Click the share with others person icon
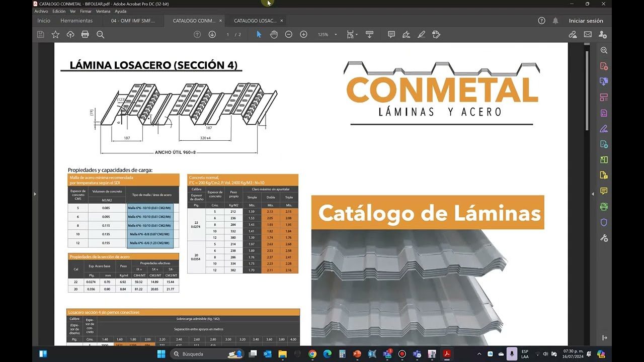Image resolution: width=644 pixels, height=362 pixels. click(x=603, y=34)
